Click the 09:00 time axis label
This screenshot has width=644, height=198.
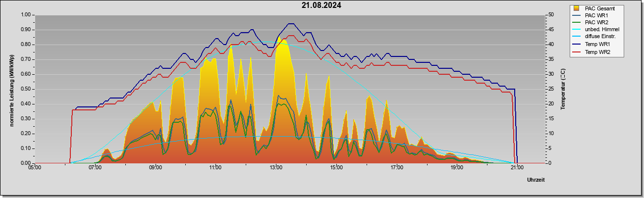click(156, 168)
